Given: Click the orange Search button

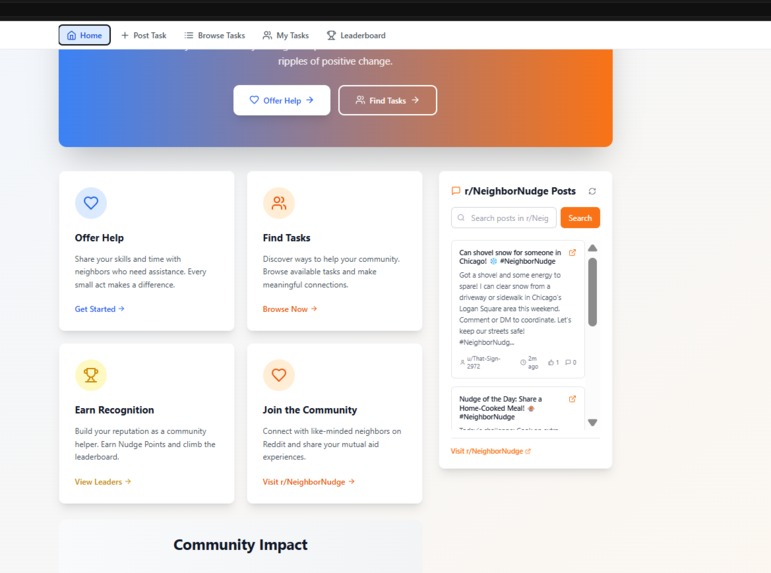Looking at the screenshot, I should click(x=580, y=218).
